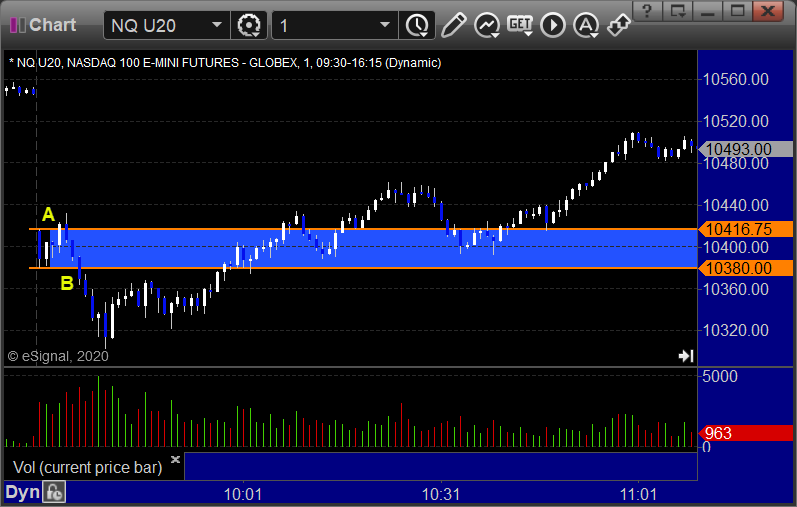
Task: Close the Chart window
Action: coord(768,10)
